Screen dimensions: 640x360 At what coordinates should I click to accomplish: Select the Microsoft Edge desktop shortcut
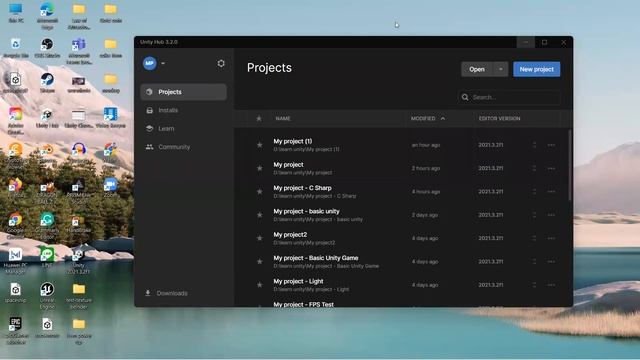pyautogui.click(x=47, y=16)
